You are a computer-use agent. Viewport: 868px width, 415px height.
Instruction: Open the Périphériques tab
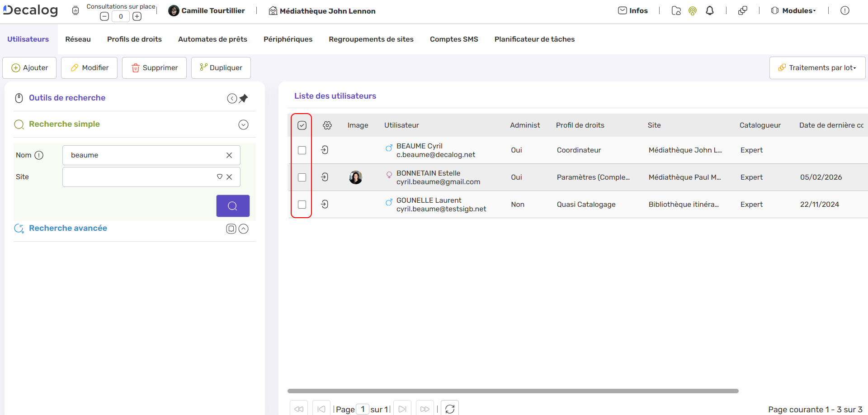pos(288,39)
